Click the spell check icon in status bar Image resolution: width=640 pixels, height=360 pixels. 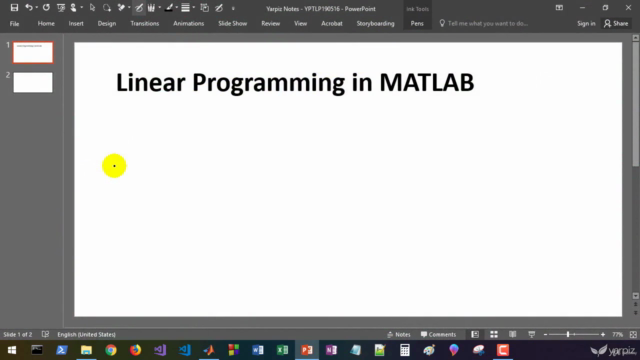(x=45, y=334)
